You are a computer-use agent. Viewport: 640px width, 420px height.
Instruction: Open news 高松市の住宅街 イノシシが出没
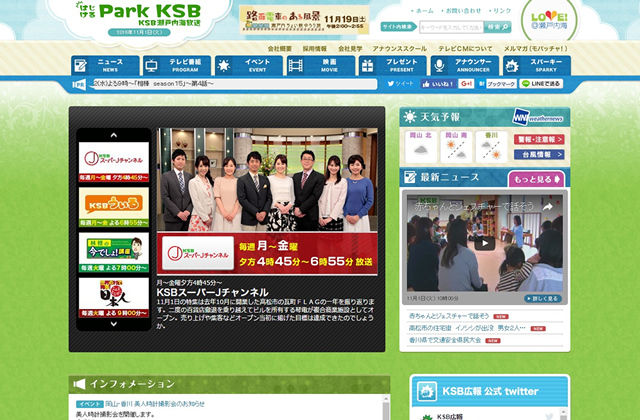(x=467, y=328)
